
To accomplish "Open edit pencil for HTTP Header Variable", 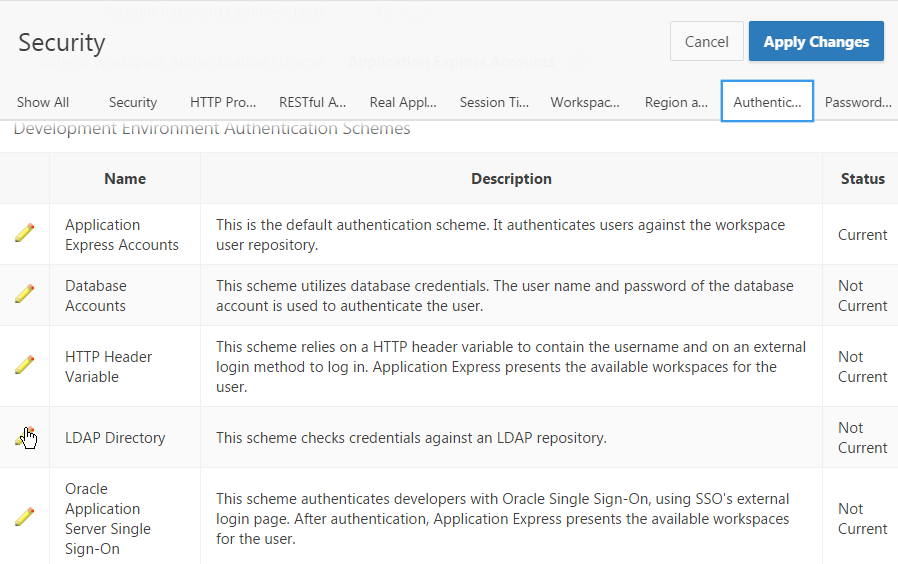I will 25,365.
